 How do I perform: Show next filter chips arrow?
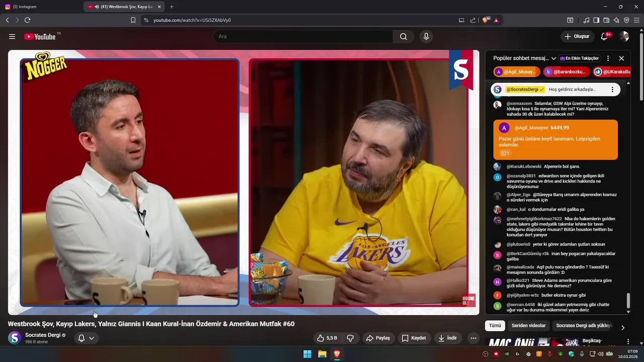[x=623, y=327]
